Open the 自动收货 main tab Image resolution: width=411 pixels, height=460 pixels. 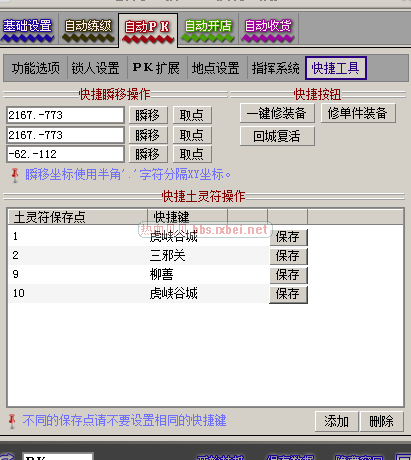click(x=268, y=29)
